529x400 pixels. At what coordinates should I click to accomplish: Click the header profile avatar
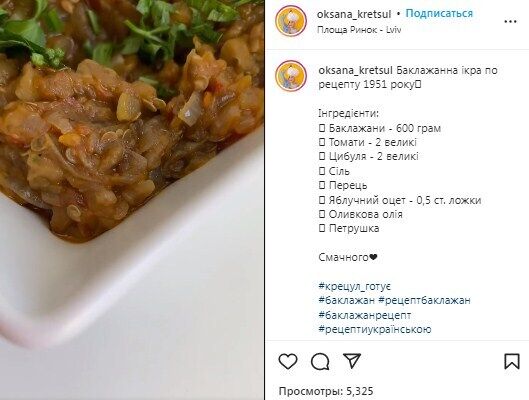click(x=291, y=21)
